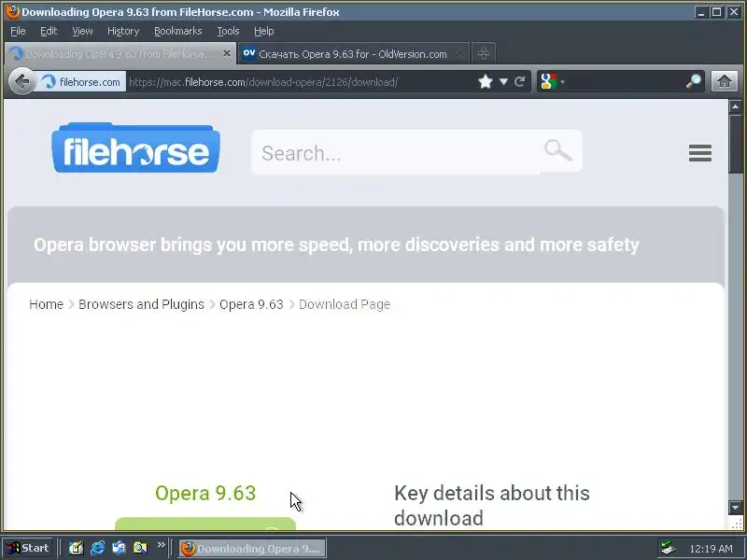This screenshot has height=560, width=747.
Task: Open the Edit menu
Action: (x=49, y=31)
